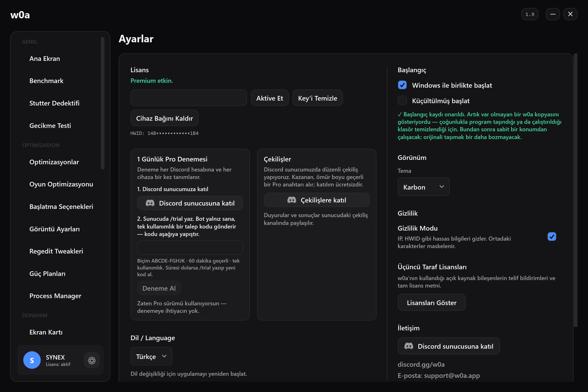Click Key'i Temizle button
Image resolution: width=588 pixels, height=392 pixels.
click(x=317, y=98)
